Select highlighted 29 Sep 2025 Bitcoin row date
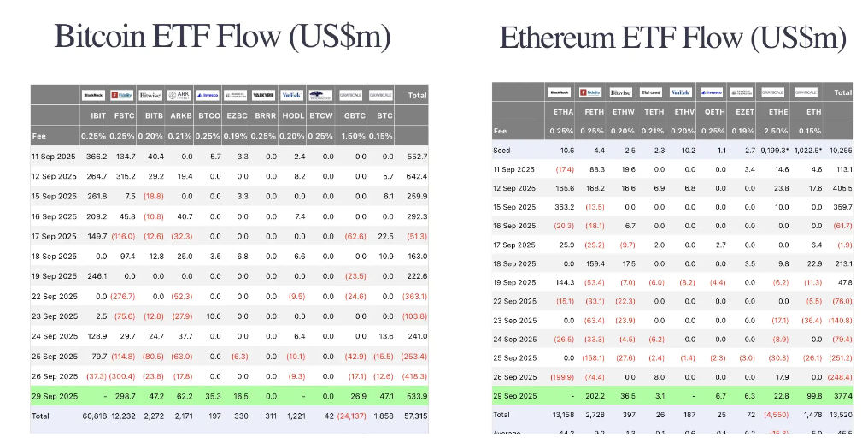Viewport: 868px width, 443px height. click(x=54, y=396)
